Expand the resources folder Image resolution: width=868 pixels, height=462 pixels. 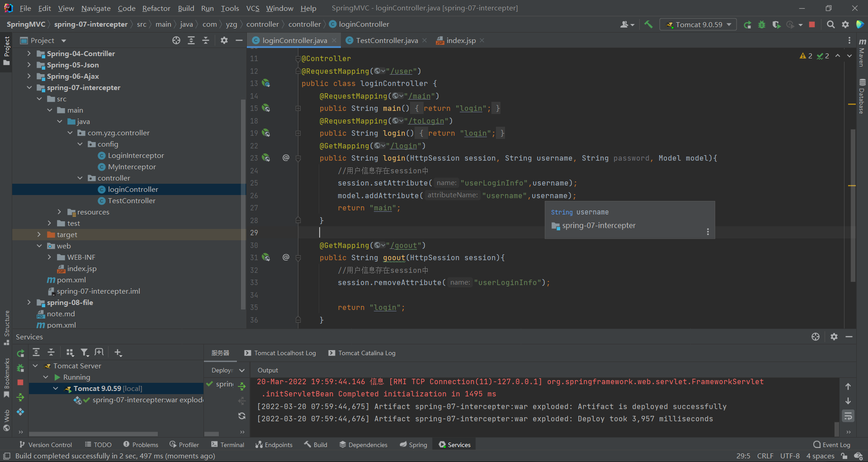(x=59, y=212)
